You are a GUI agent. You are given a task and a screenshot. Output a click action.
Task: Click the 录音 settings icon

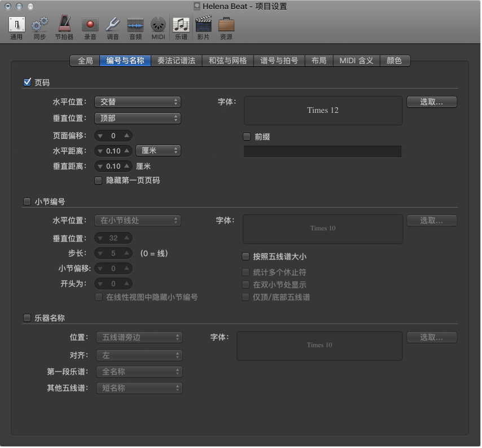click(x=90, y=25)
